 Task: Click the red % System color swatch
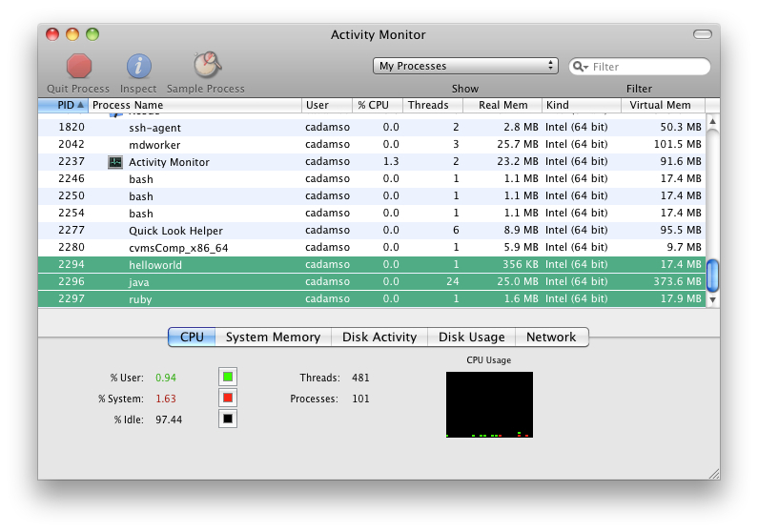click(228, 399)
